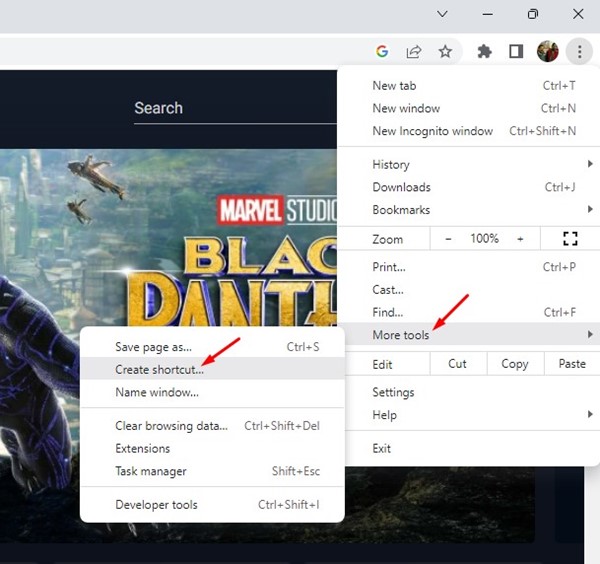600x564 pixels.
Task: Open a New Incognito window
Action: 432,131
